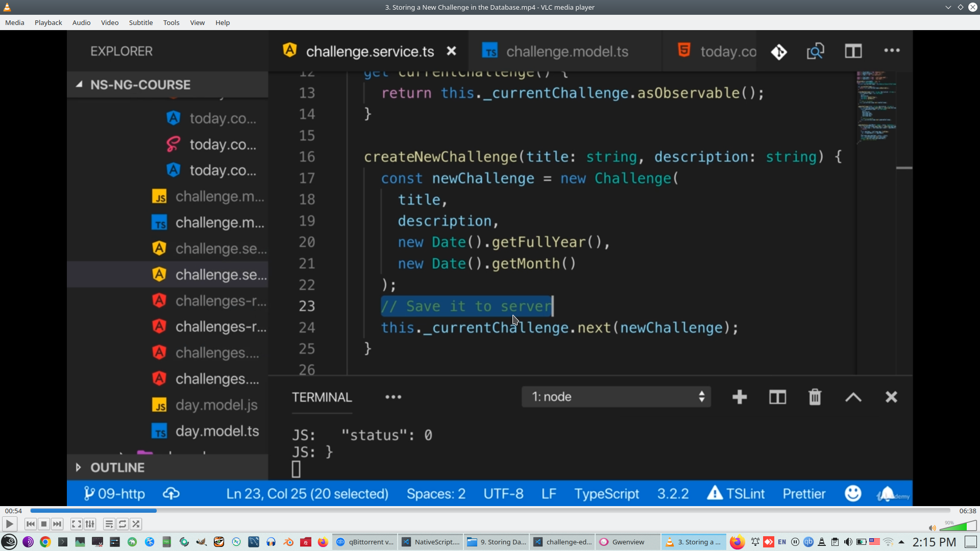Open the Playback menu
Screen dimensions: 980x551
tap(48, 22)
